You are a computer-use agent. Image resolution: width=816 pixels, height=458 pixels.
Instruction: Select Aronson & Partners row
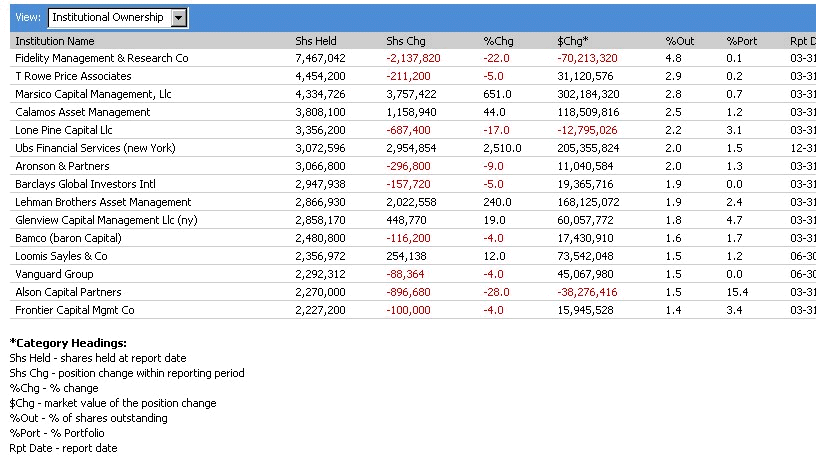[413, 166]
